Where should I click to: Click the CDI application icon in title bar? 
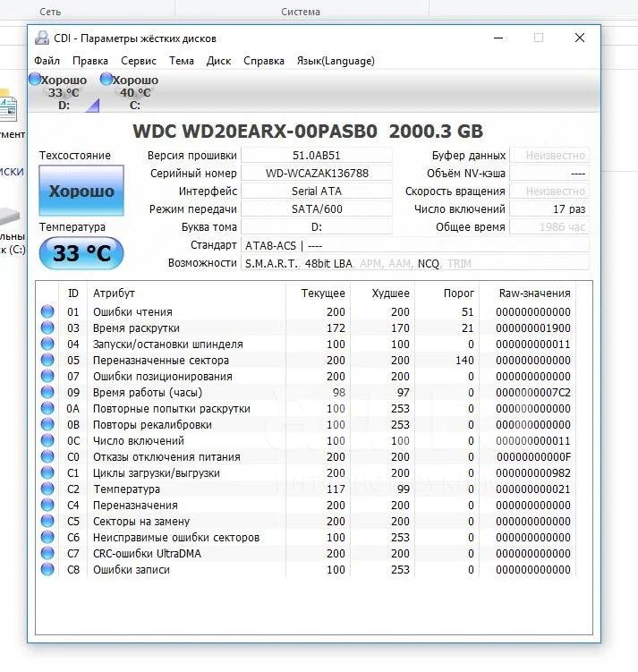(41, 38)
